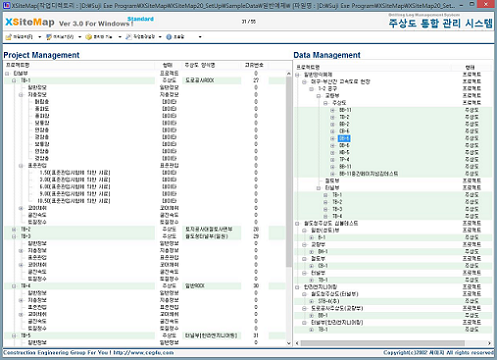Select TB-5 row in Project Management tree
Screen dimensions: 497x360
(26, 336)
